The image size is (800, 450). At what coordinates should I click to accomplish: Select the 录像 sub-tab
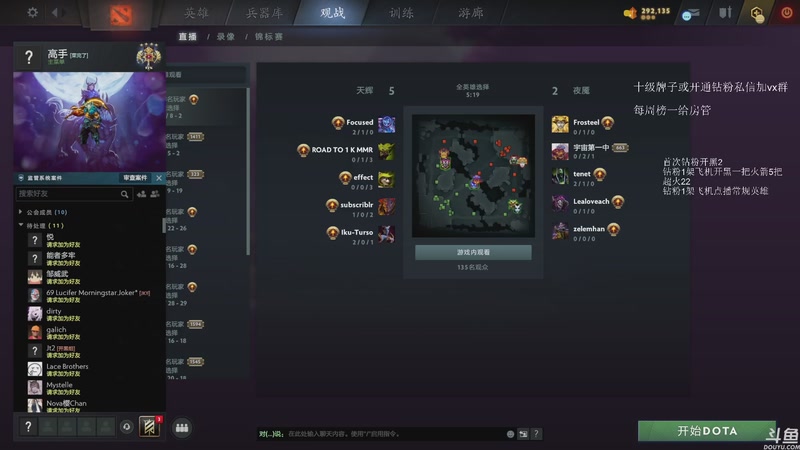point(226,37)
